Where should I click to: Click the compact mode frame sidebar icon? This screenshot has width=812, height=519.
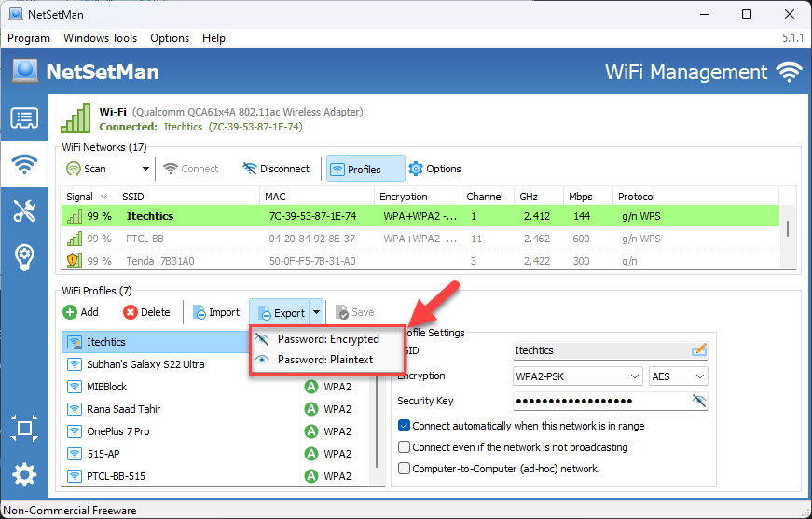point(24,428)
